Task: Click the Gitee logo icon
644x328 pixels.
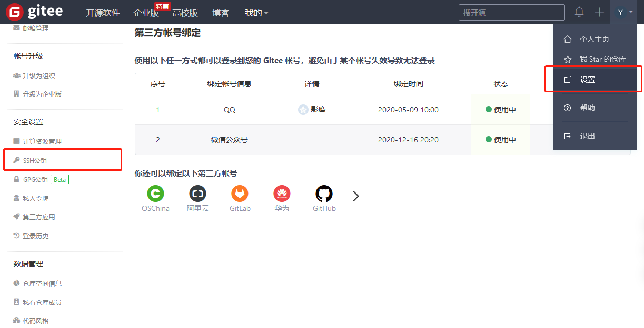Action: tap(13, 12)
